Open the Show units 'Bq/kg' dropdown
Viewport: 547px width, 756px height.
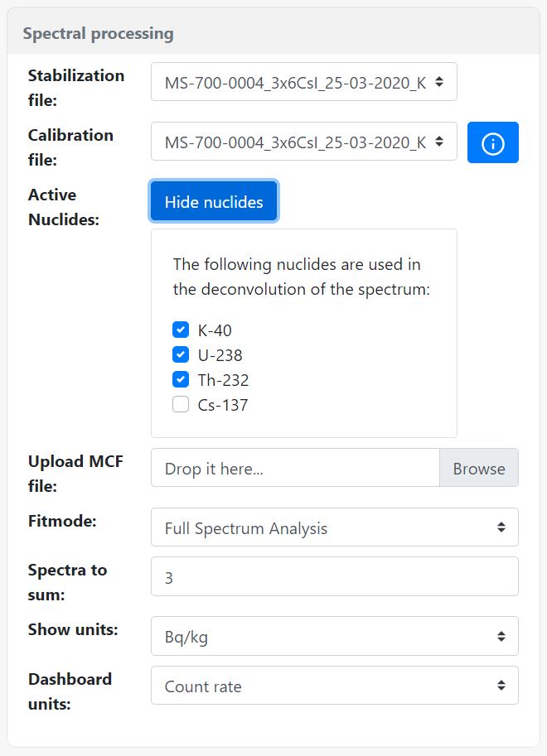[334, 636]
